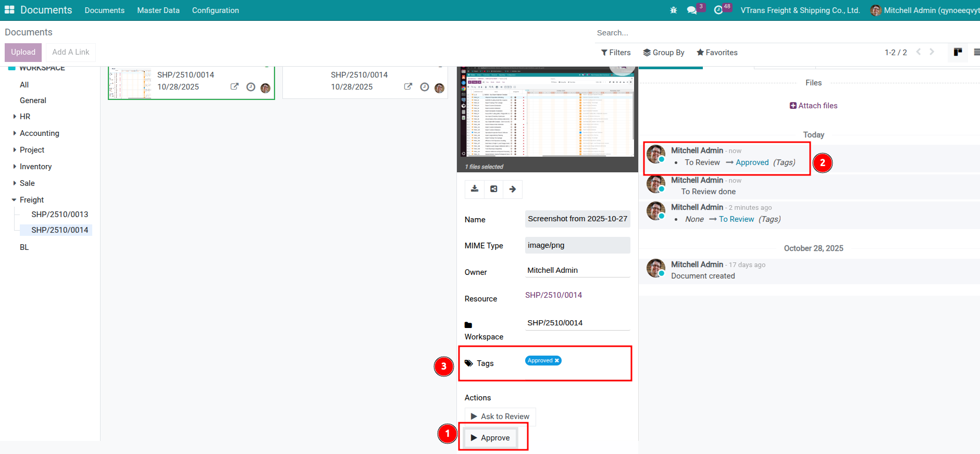Screen dimensions: 980x454
Task: Select SHP/2510/0013 workspace in tree
Action: tap(59, 215)
